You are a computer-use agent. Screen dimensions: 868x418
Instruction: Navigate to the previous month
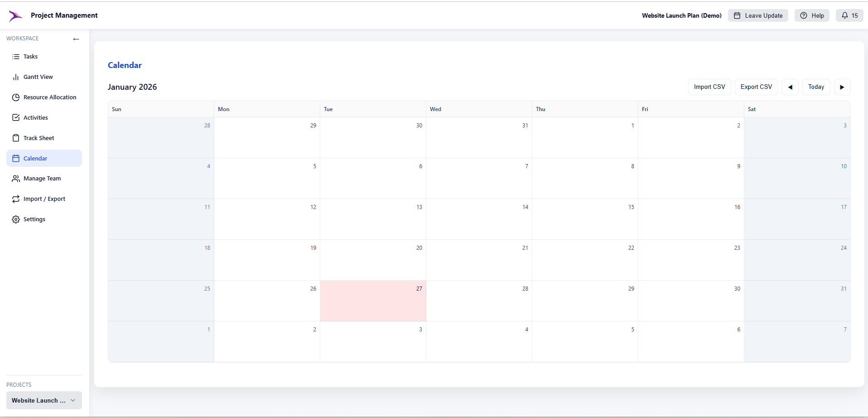click(x=790, y=87)
